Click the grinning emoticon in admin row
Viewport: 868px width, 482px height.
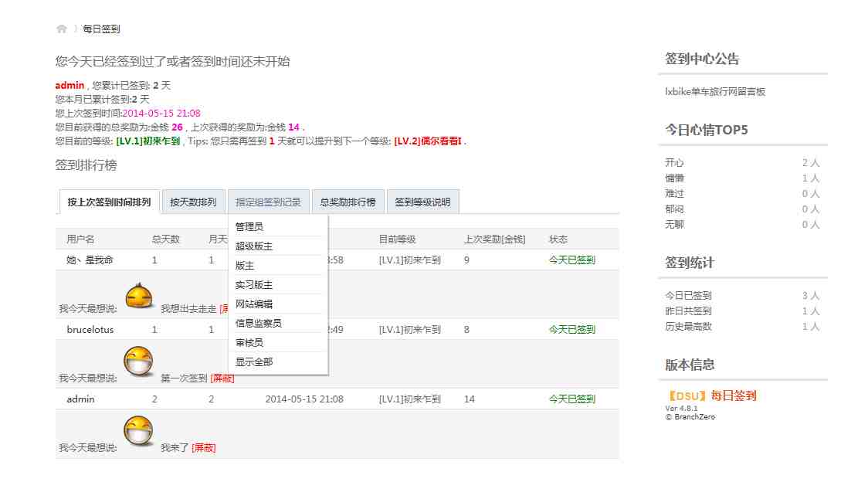tap(137, 430)
